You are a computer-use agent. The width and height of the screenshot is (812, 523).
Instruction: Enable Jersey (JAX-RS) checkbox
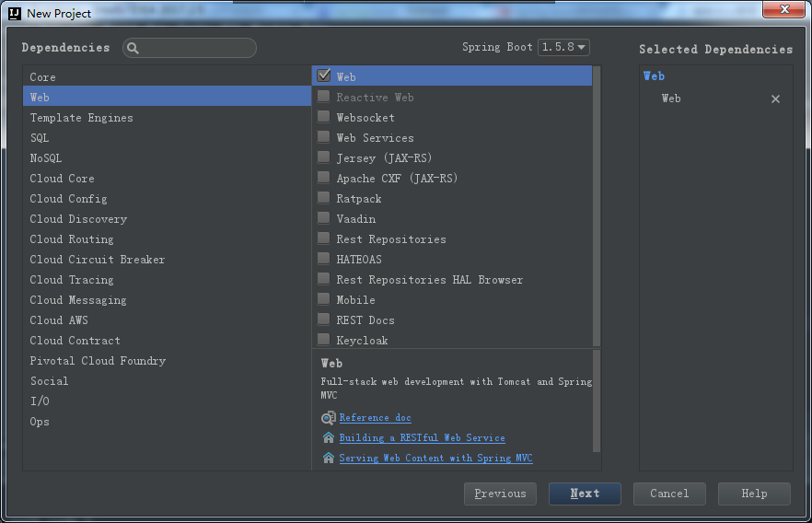tap(324, 157)
